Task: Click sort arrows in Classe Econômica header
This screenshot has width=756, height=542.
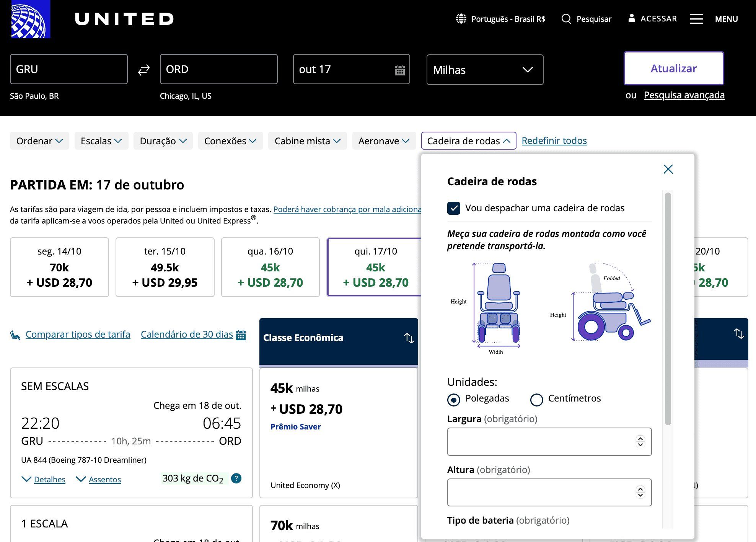Action: (409, 338)
